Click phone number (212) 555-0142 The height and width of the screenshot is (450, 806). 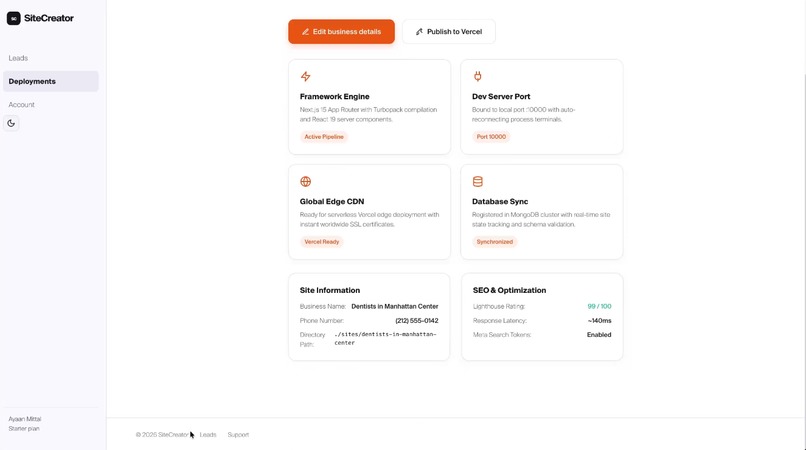pyautogui.click(x=417, y=321)
